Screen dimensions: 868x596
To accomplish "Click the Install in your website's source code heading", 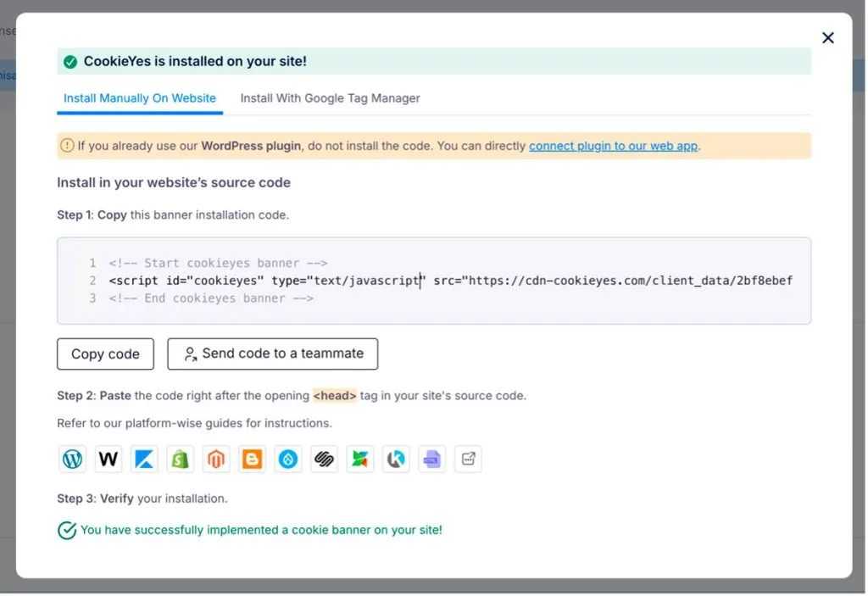I will 174,183.
